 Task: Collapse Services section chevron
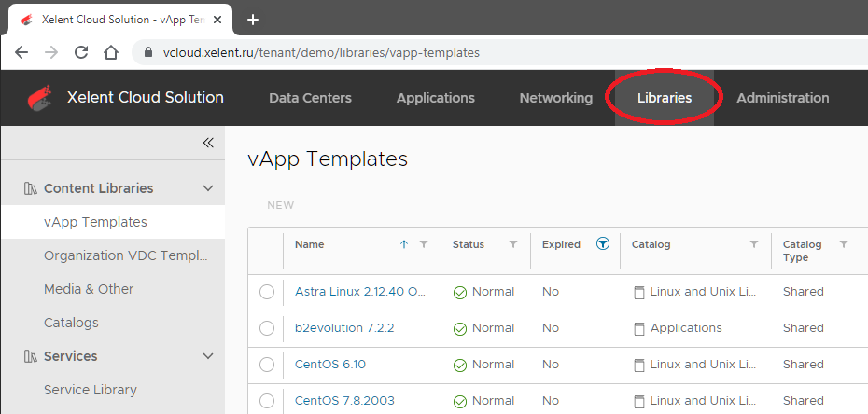(x=208, y=356)
